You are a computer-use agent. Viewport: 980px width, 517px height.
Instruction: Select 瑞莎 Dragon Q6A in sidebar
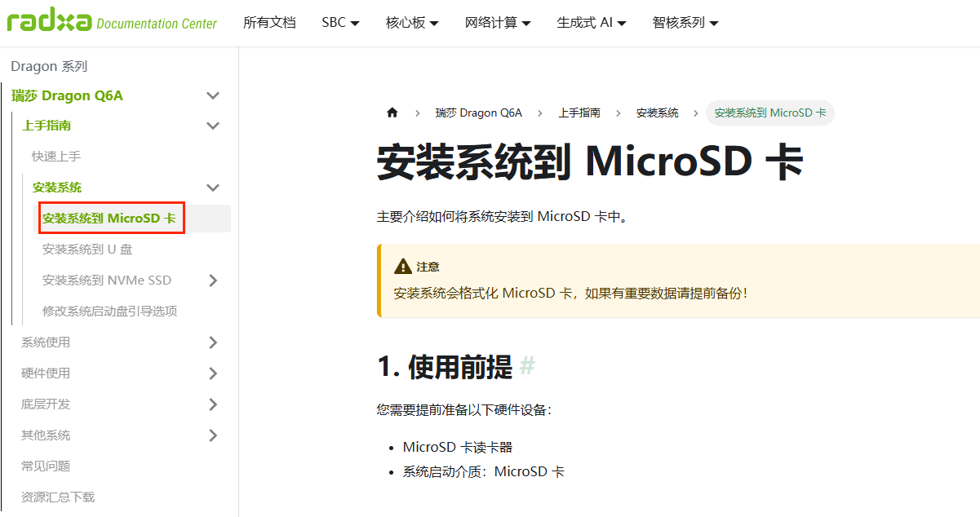coord(67,95)
